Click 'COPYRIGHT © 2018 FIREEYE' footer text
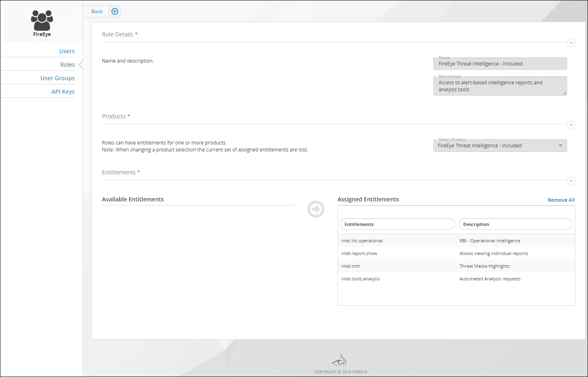 click(x=341, y=372)
